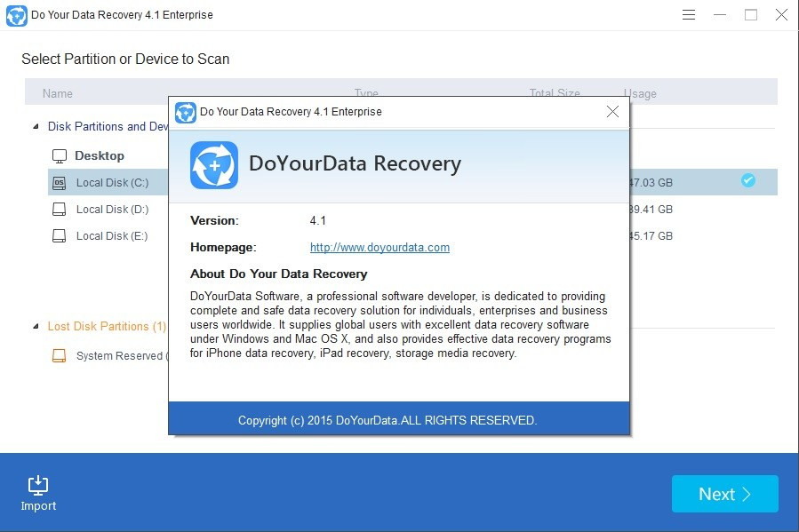The width and height of the screenshot is (799, 532).
Task: Close the main Data Recovery window
Action: coord(781,15)
